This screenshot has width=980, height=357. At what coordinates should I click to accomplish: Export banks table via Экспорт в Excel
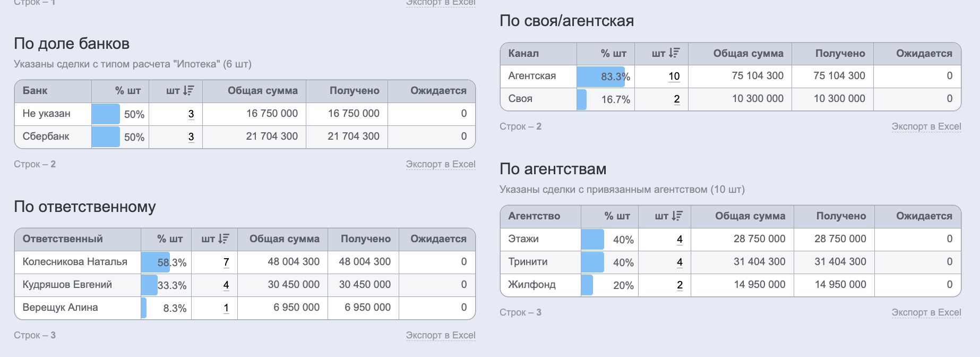[x=440, y=164]
